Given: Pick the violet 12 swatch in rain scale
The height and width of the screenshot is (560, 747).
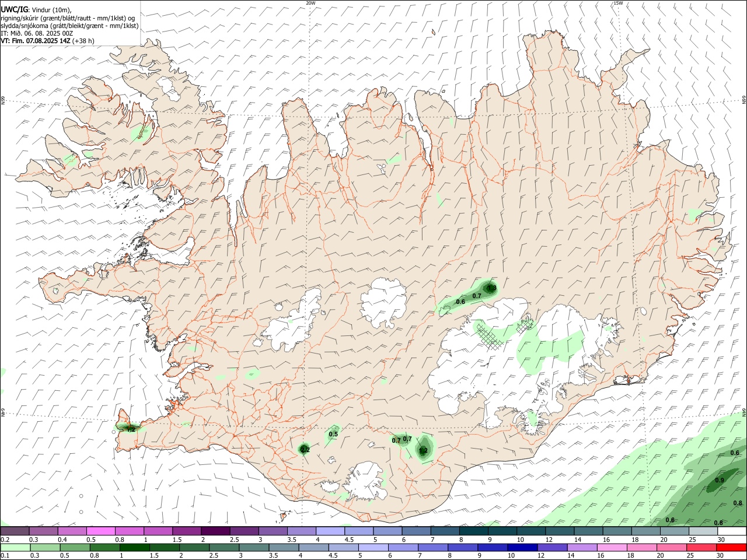Looking at the screenshot, I should click(553, 547).
